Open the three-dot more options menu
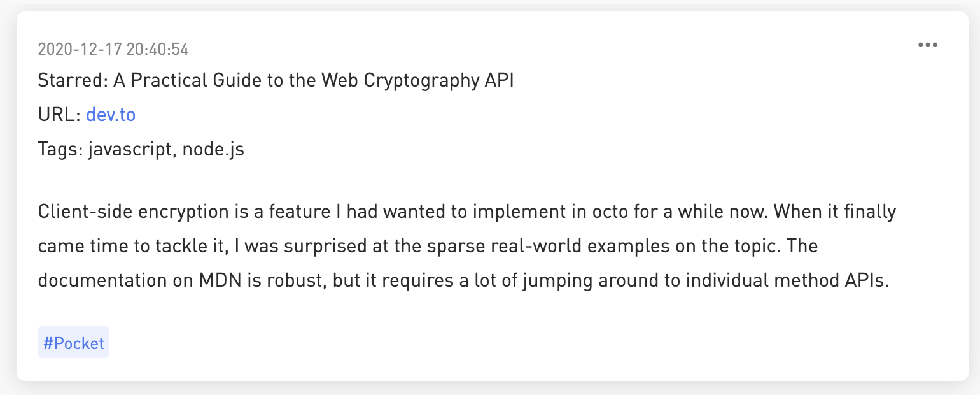Image resolution: width=980 pixels, height=395 pixels. 927,45
